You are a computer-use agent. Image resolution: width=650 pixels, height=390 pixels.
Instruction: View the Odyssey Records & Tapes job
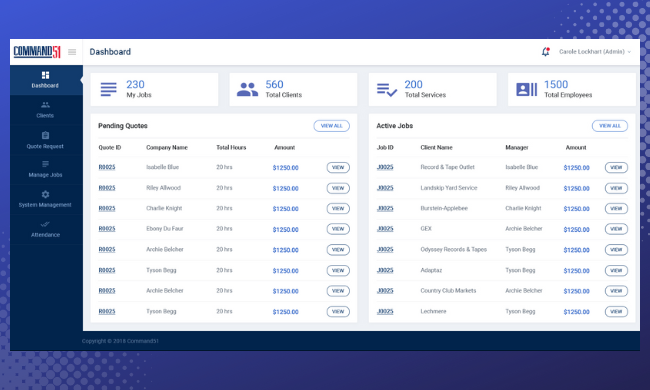click(x=616, y=250)
